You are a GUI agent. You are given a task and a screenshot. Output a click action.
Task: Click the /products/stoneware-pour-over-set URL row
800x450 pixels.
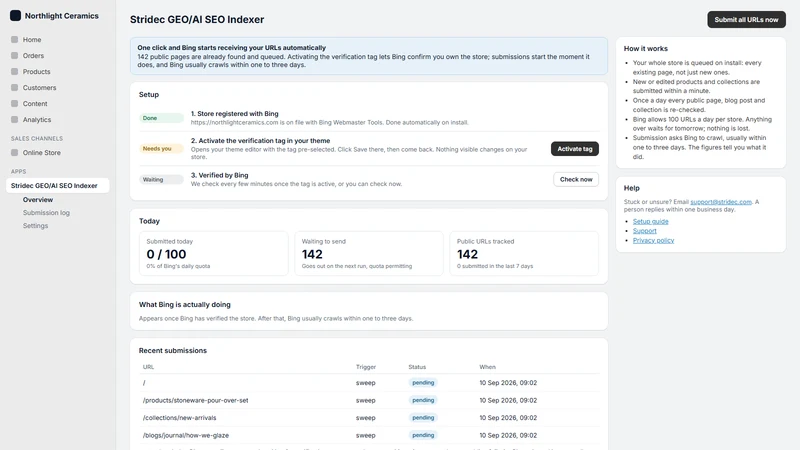[369, 401]
